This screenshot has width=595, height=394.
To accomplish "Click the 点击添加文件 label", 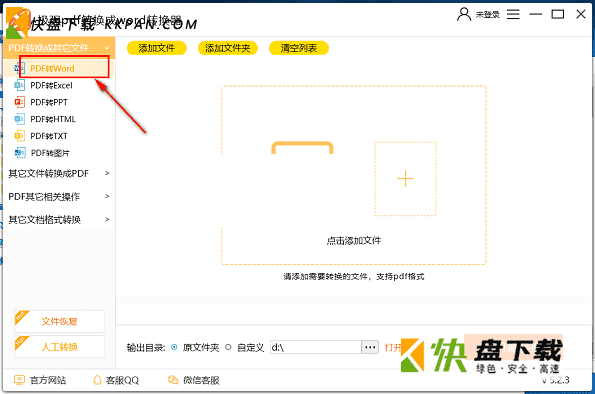I will (354, 241).
